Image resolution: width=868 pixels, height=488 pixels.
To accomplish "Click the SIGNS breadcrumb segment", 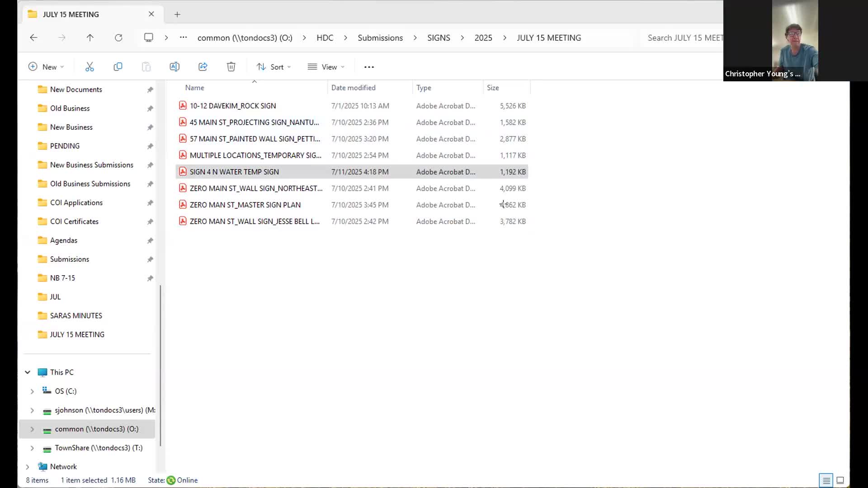I will pos(439,38).
